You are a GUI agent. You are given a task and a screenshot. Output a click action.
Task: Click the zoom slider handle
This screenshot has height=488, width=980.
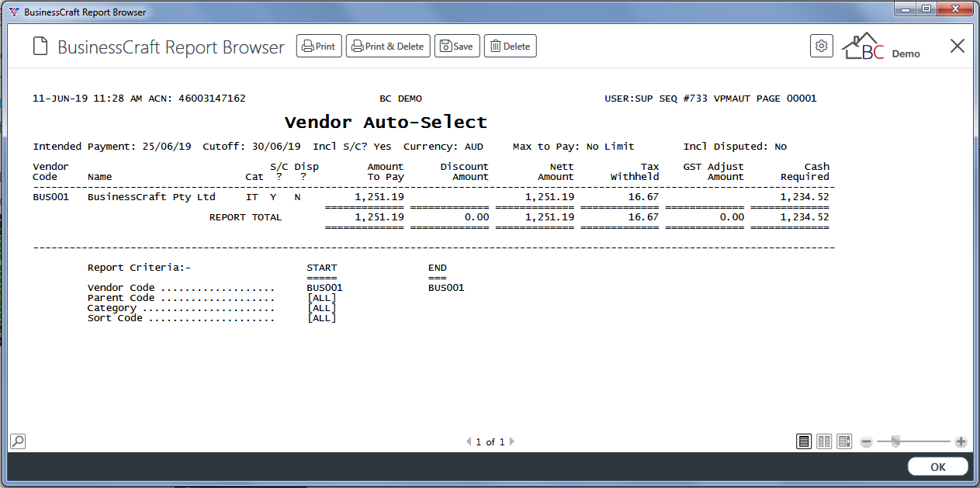(x=895, y=441)
